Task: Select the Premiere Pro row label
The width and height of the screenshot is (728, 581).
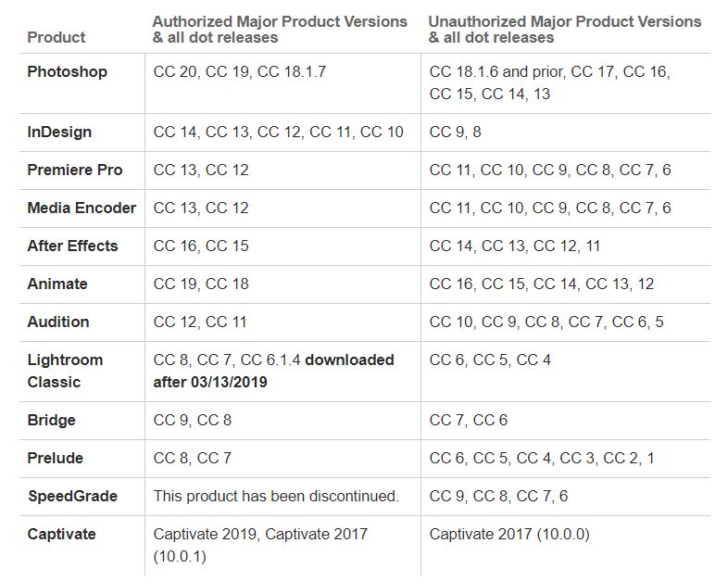Action: 74,170
